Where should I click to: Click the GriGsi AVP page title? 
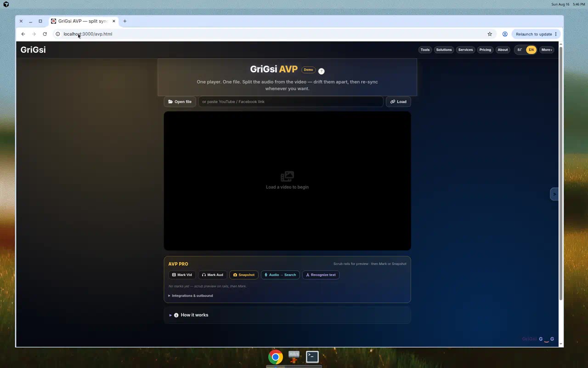(274, 69)
